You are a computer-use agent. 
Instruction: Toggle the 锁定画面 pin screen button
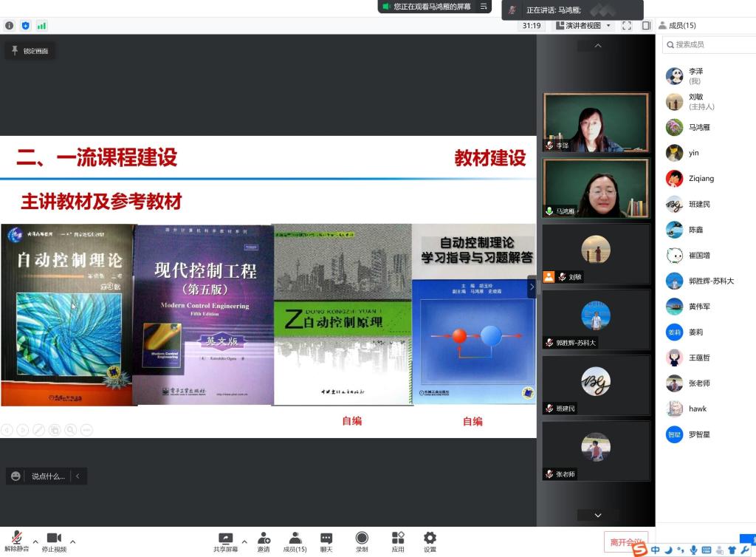[x=30, y=51]
